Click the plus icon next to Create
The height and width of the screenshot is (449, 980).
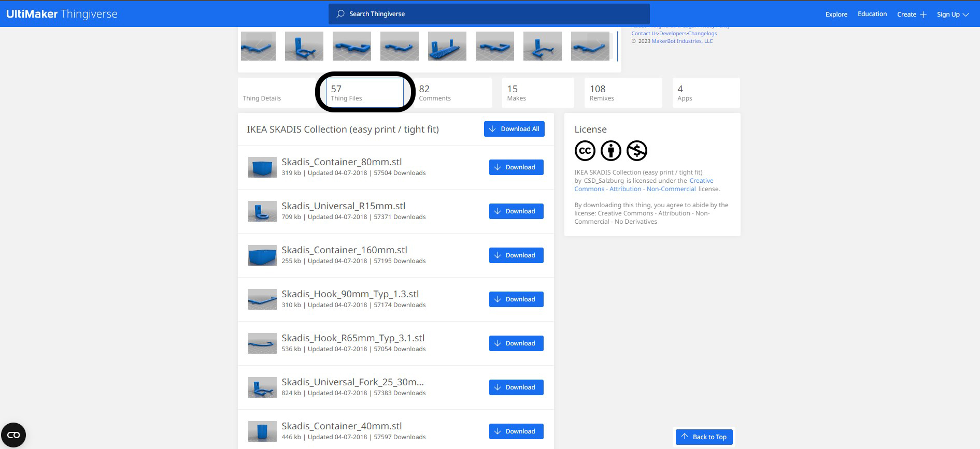[x=923, y=15]
